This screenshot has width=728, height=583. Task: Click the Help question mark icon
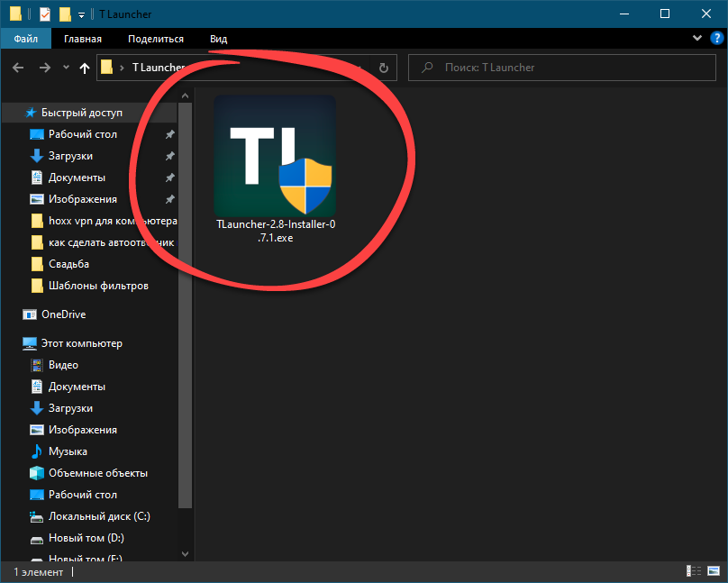click(x=716, y=39)
